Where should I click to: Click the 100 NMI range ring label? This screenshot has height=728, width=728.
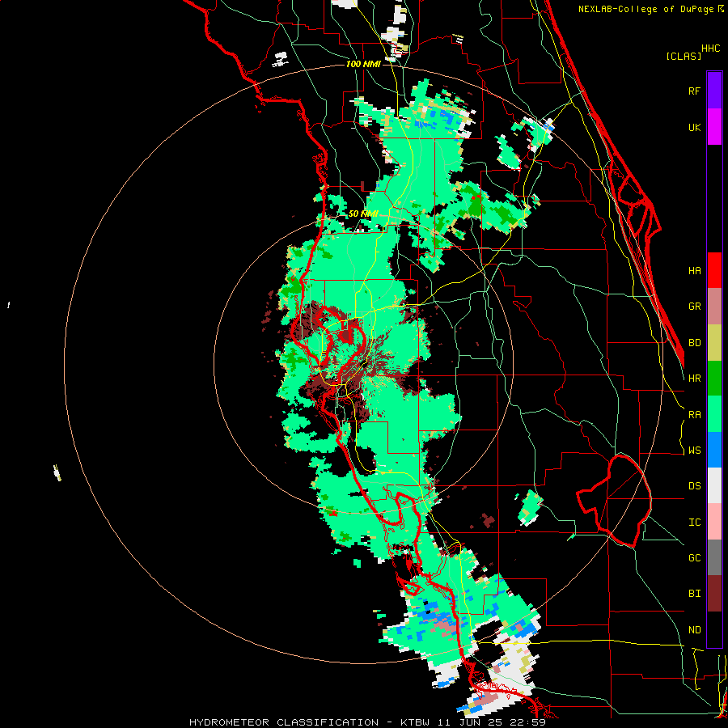(x=363, y=64)
